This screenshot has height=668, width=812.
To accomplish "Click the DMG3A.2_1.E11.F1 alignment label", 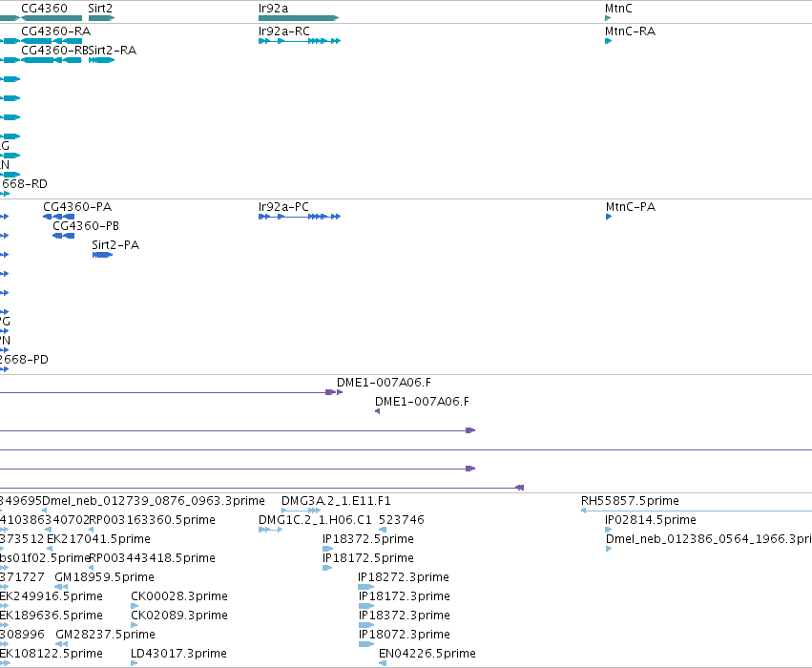I will point(336,501).
